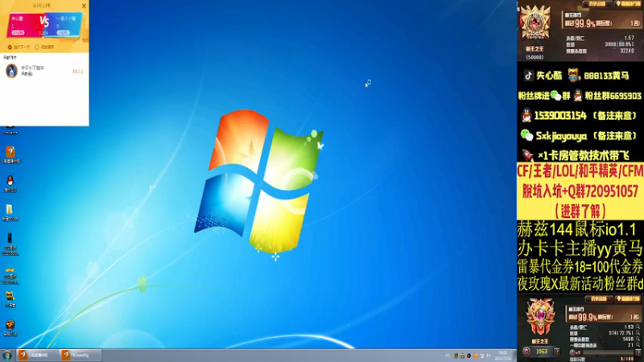Open the yellow folder on the desktop
The height and width of the screenshot is (362, 644).
coord(10,210)
